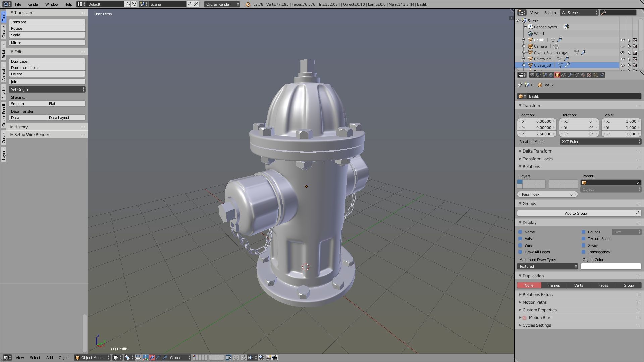Click the Translate button

(x=47, y=22)
